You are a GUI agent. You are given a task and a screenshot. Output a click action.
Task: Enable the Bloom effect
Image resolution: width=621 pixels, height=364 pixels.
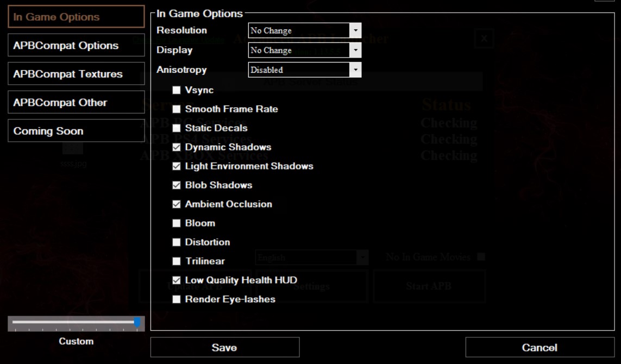tap(177, 223)
